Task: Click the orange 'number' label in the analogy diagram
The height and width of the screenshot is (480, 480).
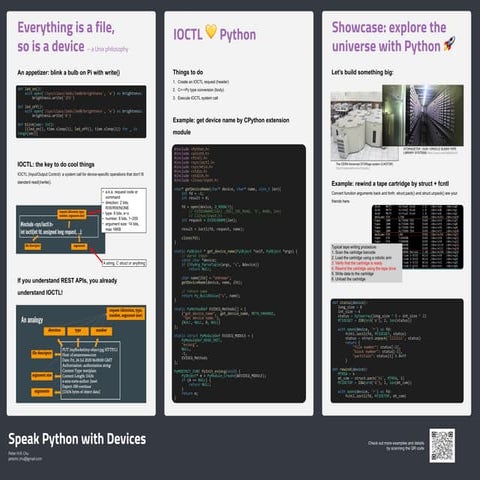Action: point(101,331)
